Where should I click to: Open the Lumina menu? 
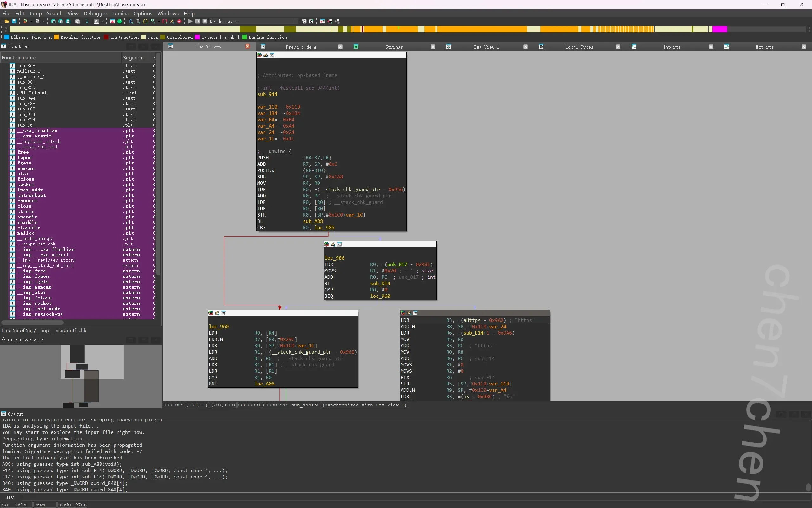click(x=121, y=13)
